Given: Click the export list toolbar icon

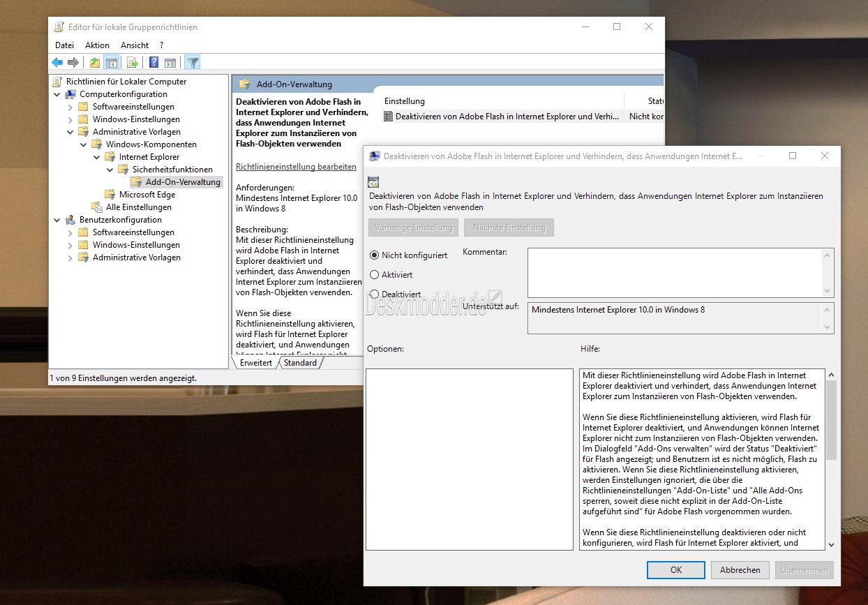Looking at the screenshot, I should pos(133,63).
